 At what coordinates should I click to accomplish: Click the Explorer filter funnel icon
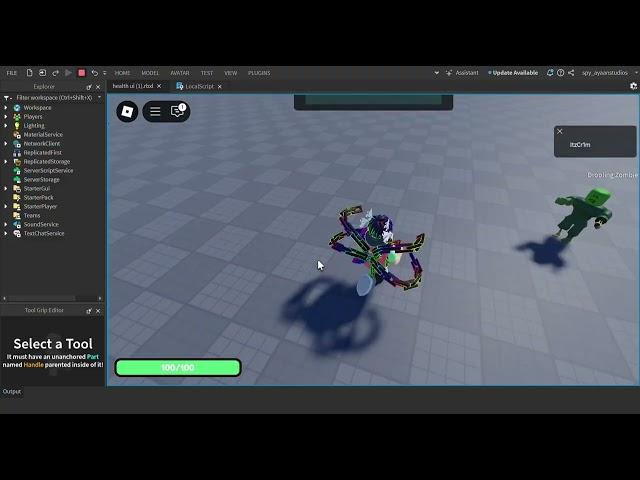[x=7, y=98]
